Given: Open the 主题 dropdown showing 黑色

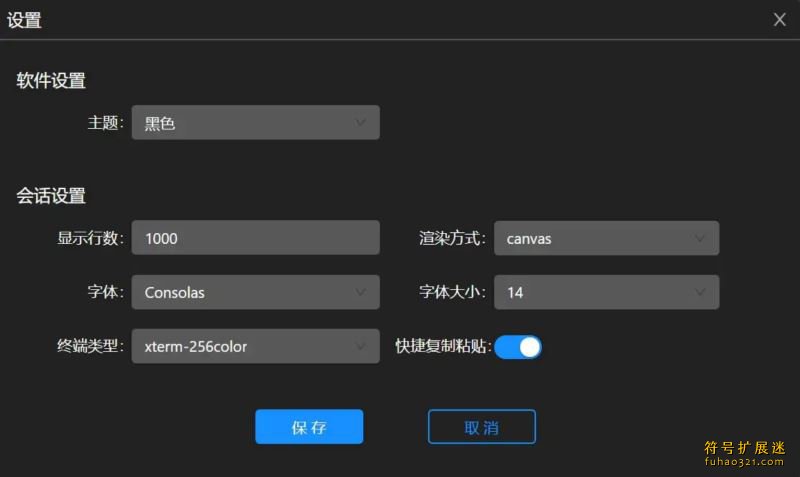Looking at the screenshot, I should point(256,122).
